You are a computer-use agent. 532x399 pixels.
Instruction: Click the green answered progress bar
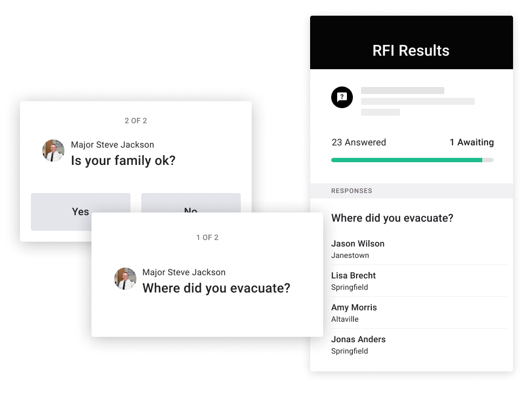(x=406, y=160)
